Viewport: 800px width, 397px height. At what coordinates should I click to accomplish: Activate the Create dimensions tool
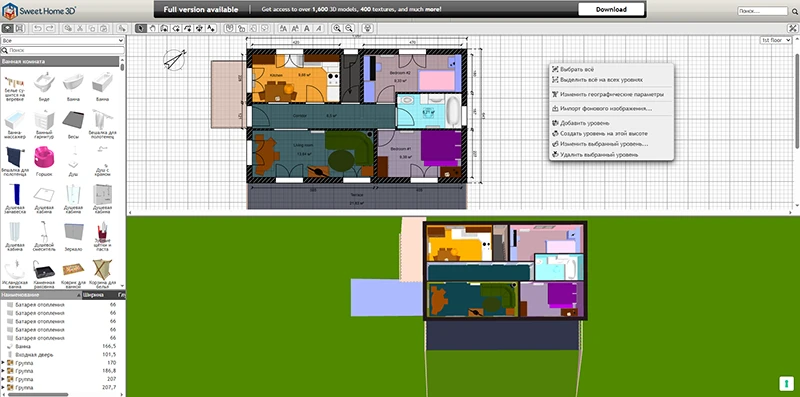[199, 28]
